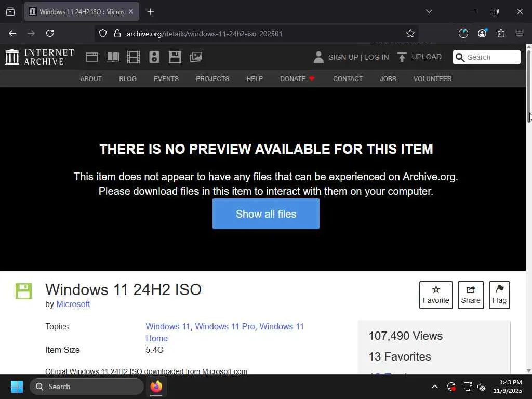532x399 pixels.
Task: Click the padlock site information icon
Action: [117, 33]
